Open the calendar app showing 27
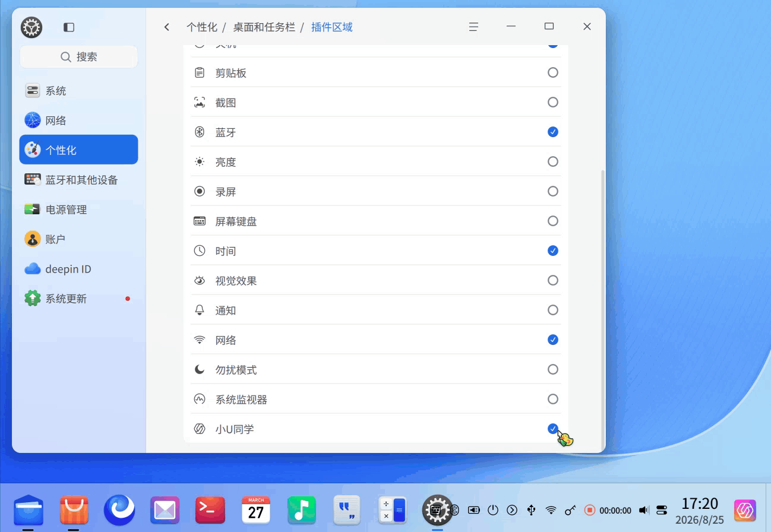This screenshot has width=771, height=532. (256, 509)
